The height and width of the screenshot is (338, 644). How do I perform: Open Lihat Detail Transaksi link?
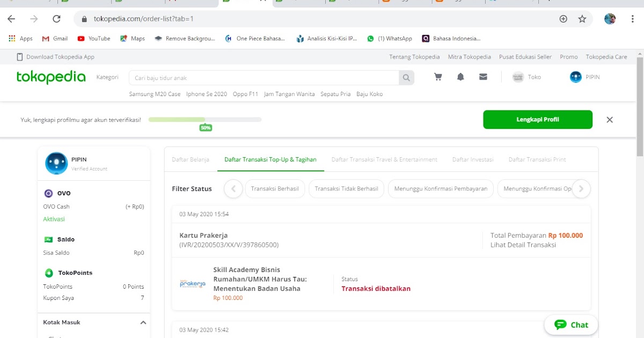point(523,245)
